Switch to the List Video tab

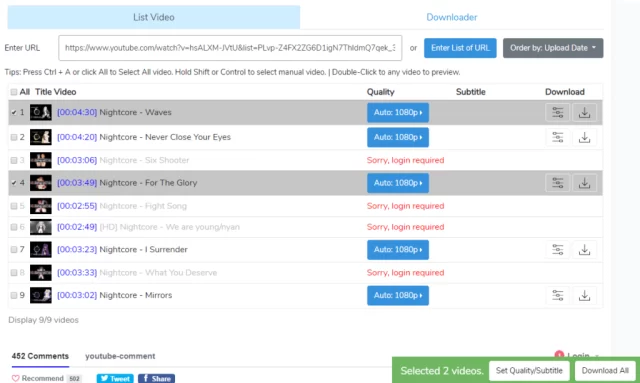(153, 17)
